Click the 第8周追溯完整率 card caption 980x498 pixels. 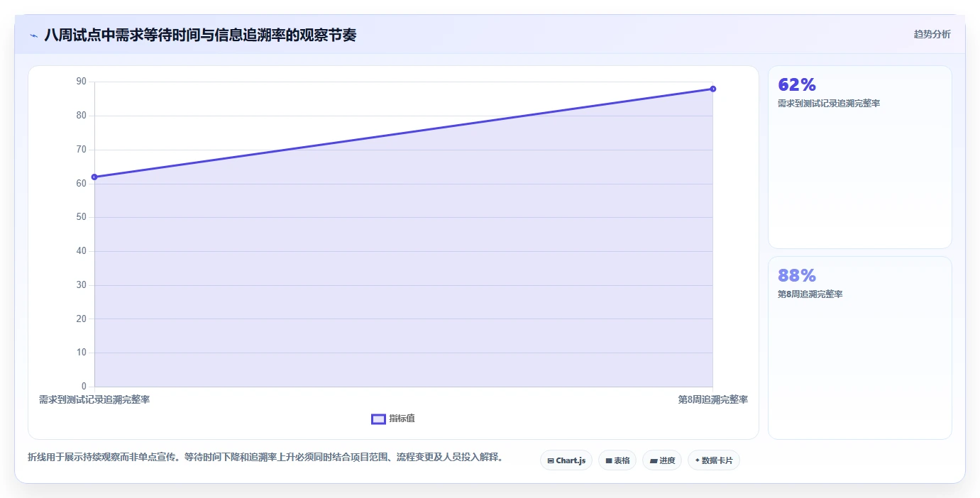tap(810, 294)
